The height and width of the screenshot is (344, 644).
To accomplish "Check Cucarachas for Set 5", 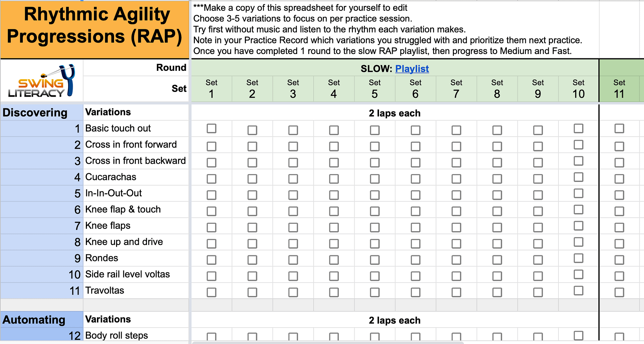I will 375,178.
